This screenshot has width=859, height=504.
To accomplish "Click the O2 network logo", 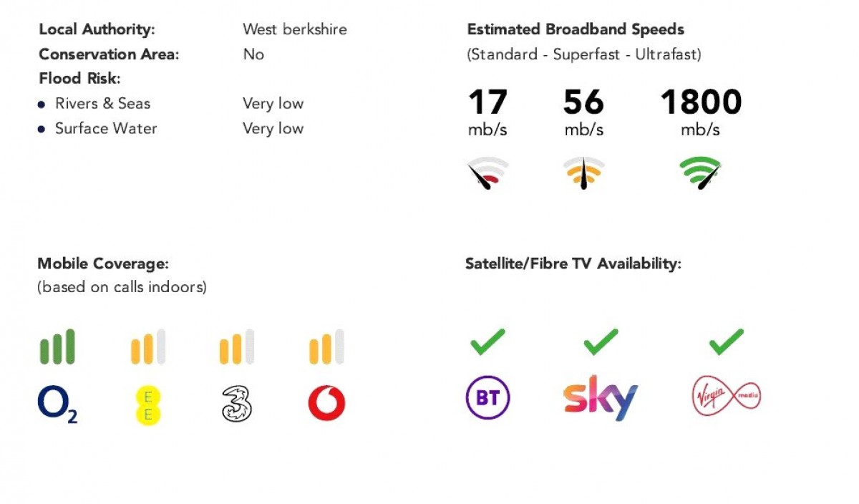I will pyautogui.click(x=57, y=404).
